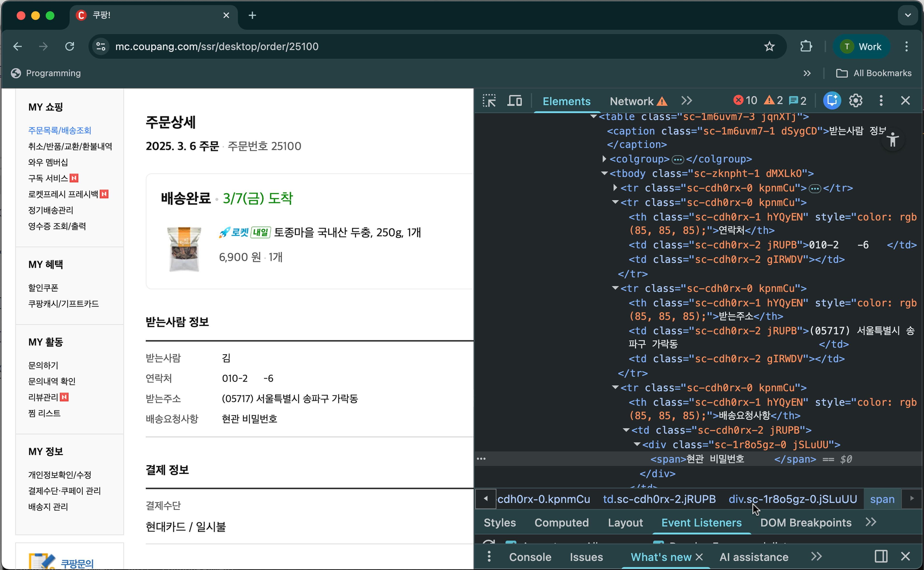Close the What's new drawer tab
Image resolution: width=924 pixels, height=570 pixels.
tap(699, 557)
